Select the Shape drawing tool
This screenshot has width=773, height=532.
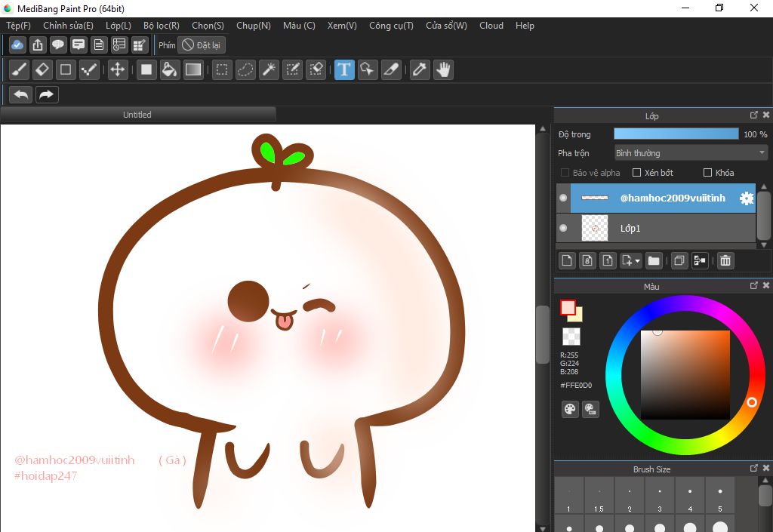(x=66, y=69)
